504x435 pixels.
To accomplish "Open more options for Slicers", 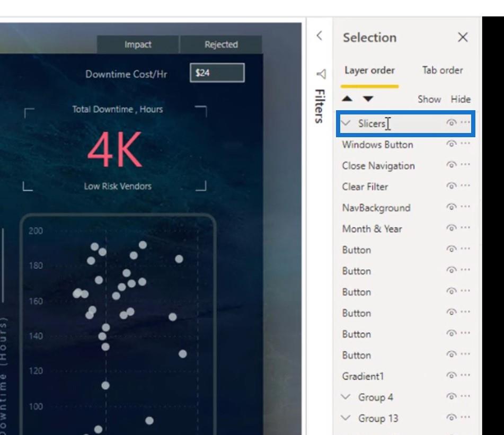I will pyautogui.click(x=465, y=122).
